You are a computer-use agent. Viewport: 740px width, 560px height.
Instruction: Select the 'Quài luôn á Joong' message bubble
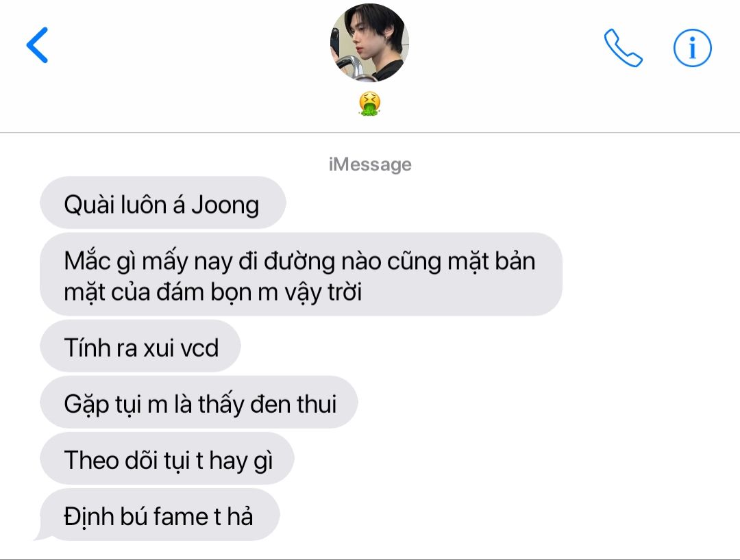(x=163, y=203)
